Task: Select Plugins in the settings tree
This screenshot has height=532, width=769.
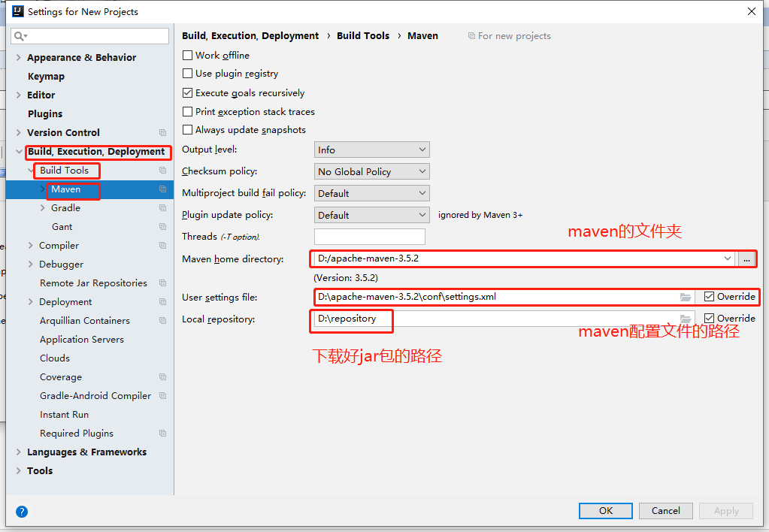Action: [x=45, y=113]
